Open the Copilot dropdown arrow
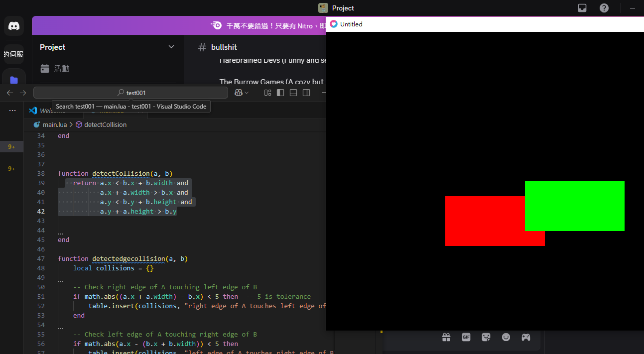This screenshot has width=644, height=354. (x=247, y=93)
